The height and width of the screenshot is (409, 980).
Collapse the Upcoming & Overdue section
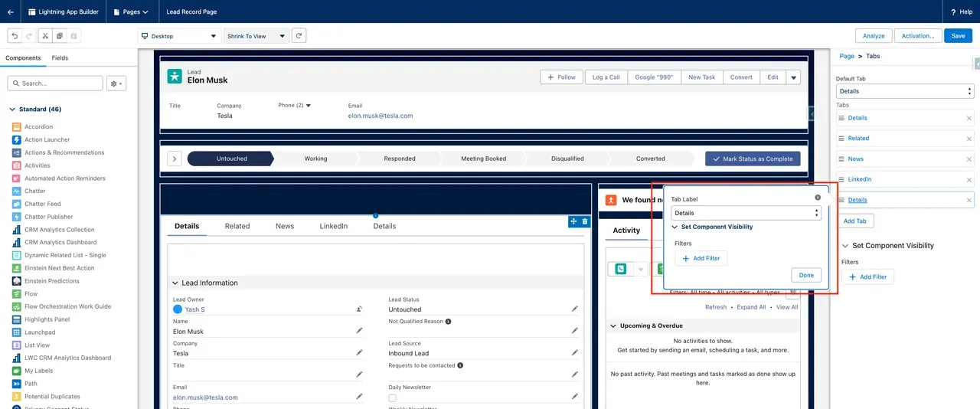pos(613,326)
